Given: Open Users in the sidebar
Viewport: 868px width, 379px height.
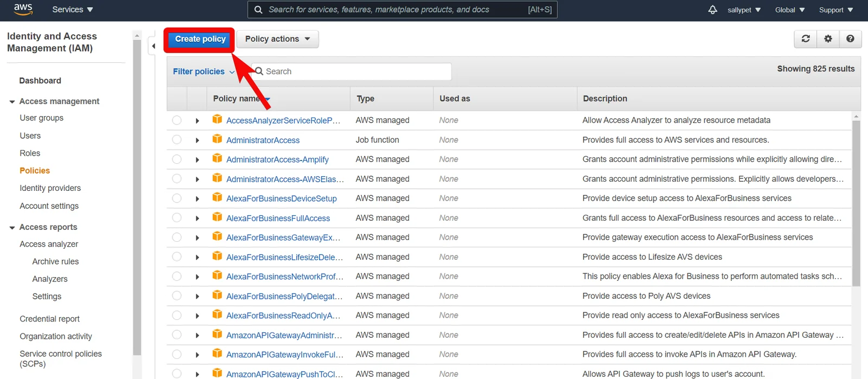Looking at the screenshot, I should (30, 136).
